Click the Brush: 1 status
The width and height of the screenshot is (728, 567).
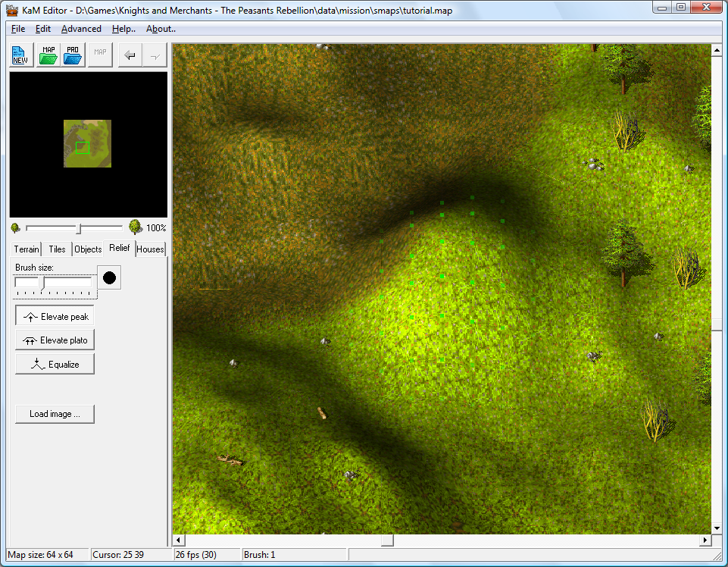260,554
